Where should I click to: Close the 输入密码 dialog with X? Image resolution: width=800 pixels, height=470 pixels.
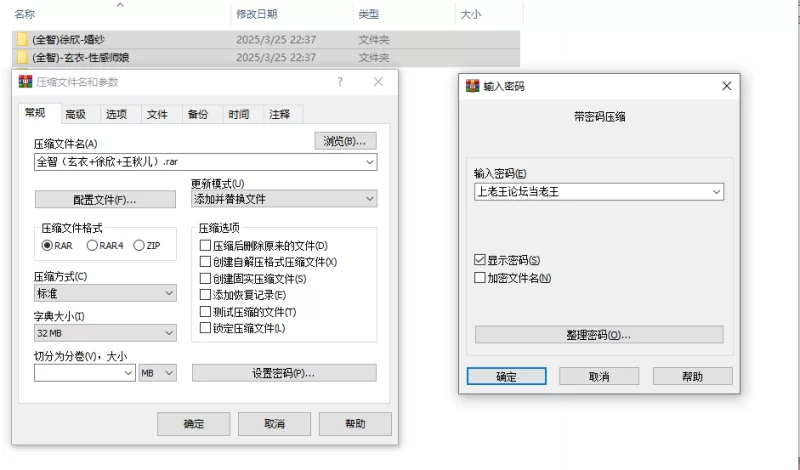(726, 86)
